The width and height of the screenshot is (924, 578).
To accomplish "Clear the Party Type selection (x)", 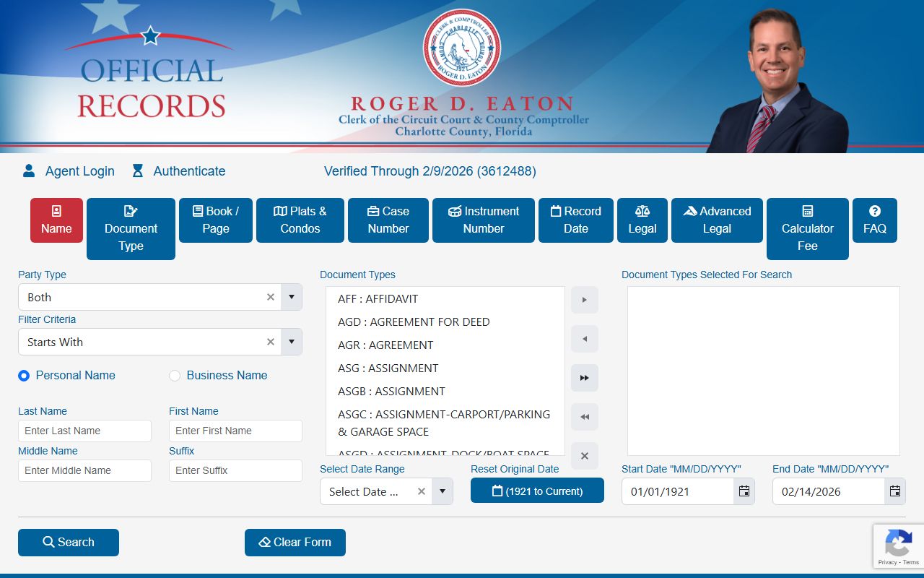I will pos(271,297).
